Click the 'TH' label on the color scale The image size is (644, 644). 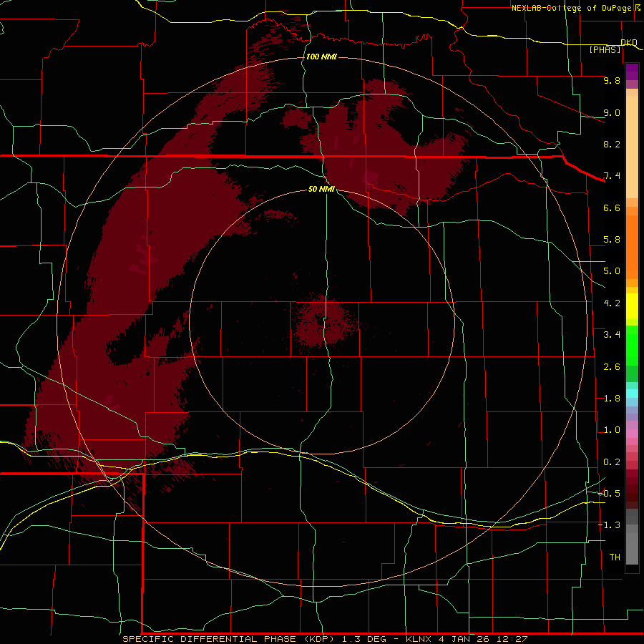[x=615, y=557]
